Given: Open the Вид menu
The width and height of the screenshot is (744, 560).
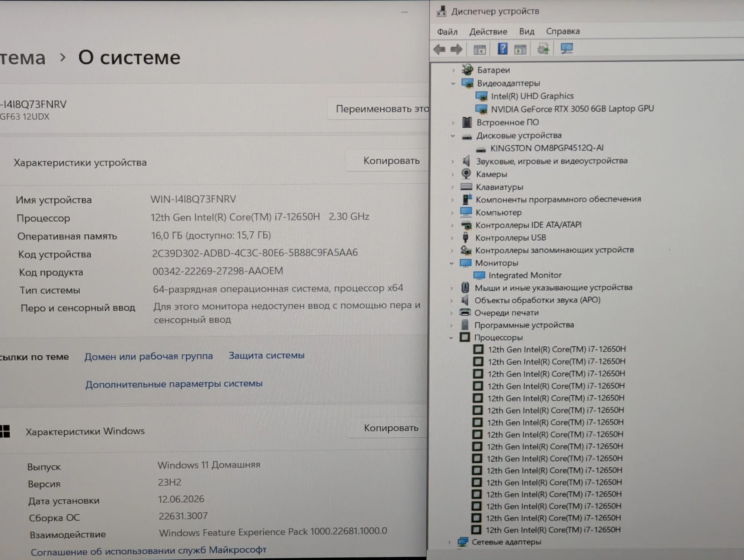Looking at the screenshot, I should point(527,32).
